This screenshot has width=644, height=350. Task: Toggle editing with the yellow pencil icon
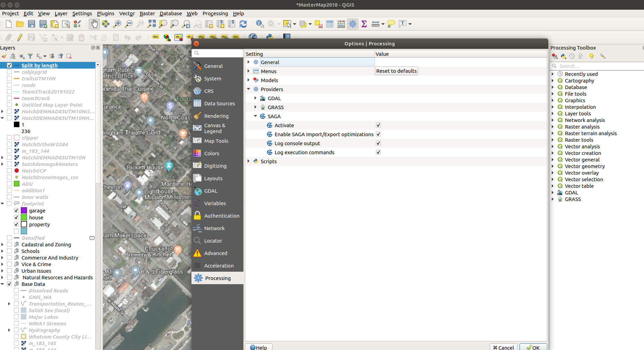coord(20,37)
